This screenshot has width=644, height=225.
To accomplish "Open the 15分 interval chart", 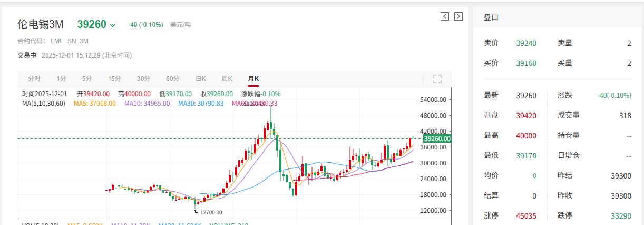I will click(x=114, y=79).
